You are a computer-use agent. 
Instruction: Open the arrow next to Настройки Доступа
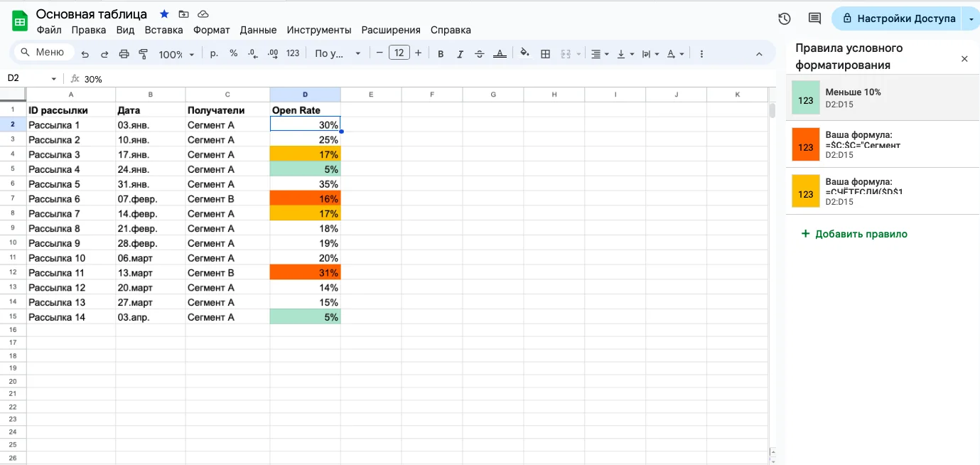pyautogui.click(x=971, y=19)
